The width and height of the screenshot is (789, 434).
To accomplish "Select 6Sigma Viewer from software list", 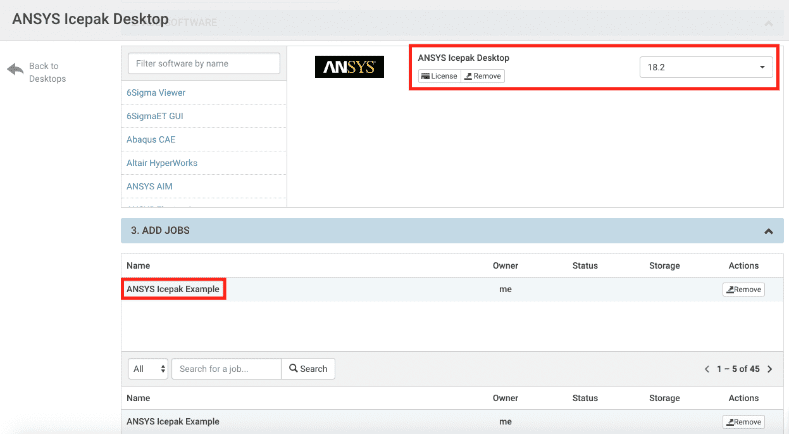I will pos(156,93).
